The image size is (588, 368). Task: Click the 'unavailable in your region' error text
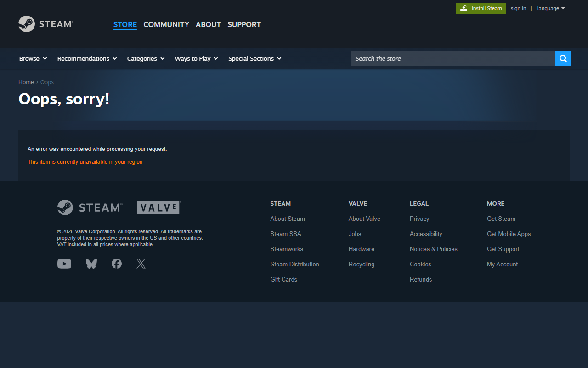(85, 162)
